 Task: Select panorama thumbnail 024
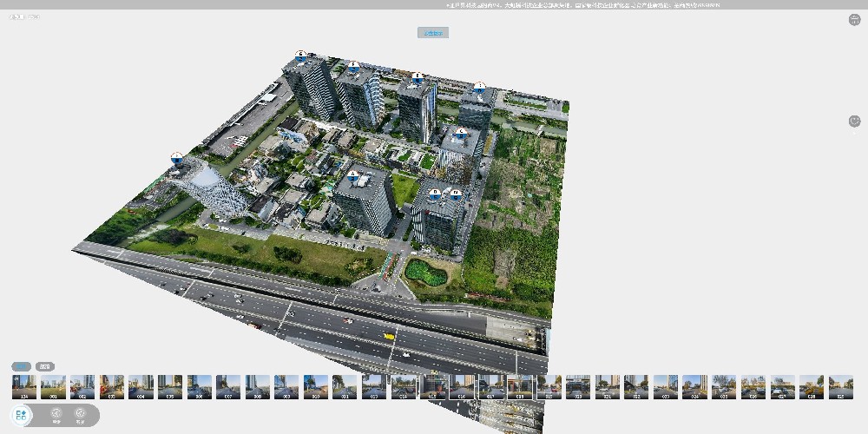pyautogui.click(x=694, y=387)
